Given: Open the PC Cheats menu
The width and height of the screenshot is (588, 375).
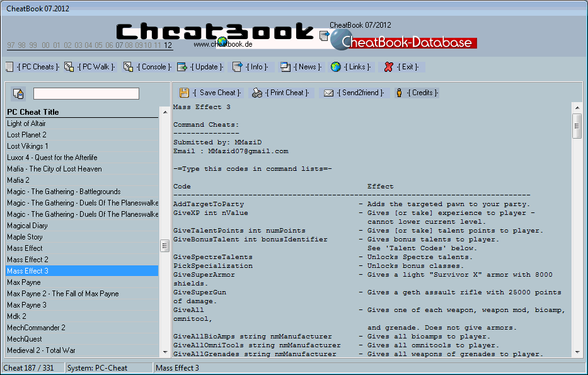Looking at the screenshot, I should (x=38, y=67).
